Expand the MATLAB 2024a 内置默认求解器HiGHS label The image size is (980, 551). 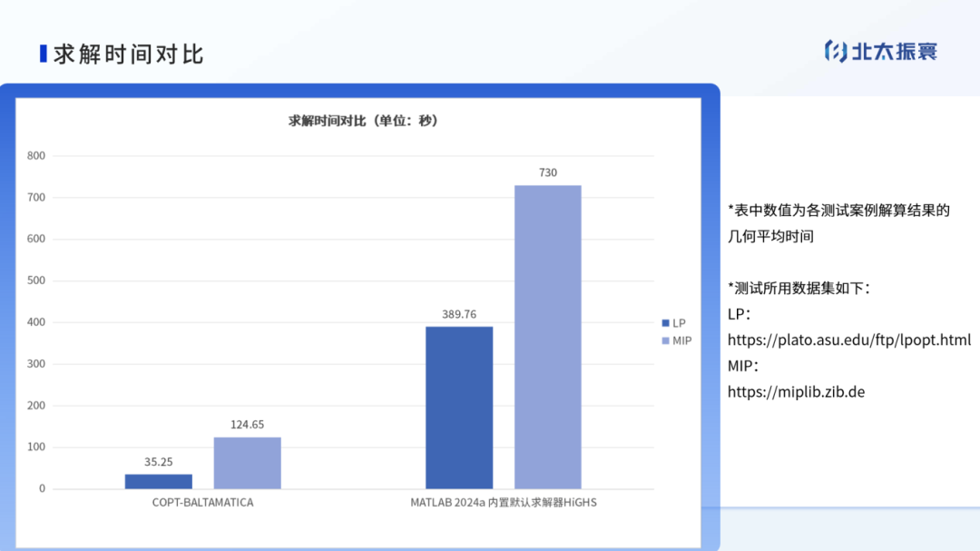504,502
